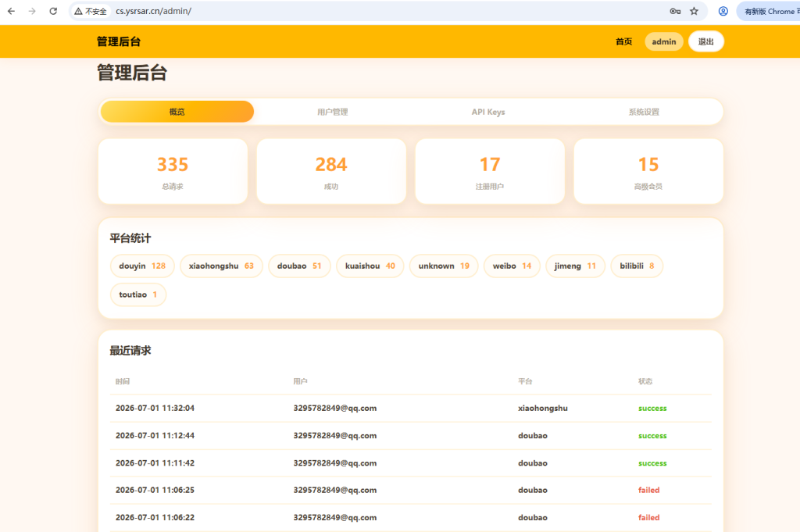Image resolution: width=800 pixels, height=532 pixels.
Task: Bookmark this page with the star icon
Action: click(694, 11)
